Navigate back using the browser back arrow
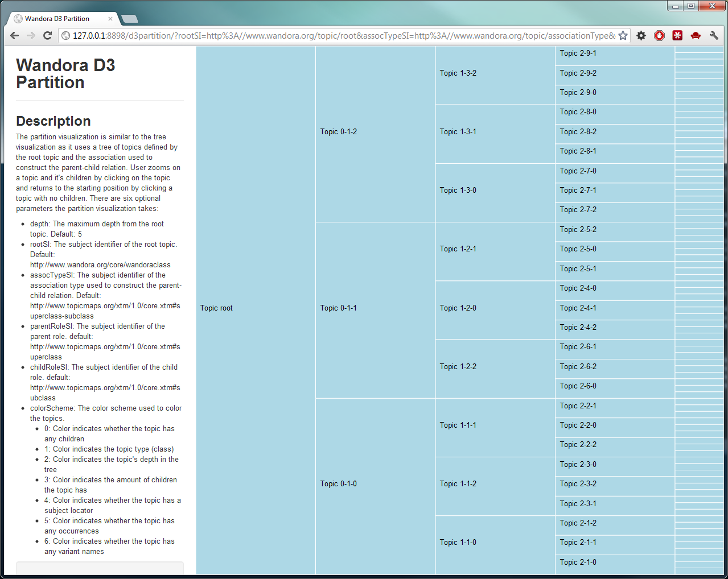 click(14, 35)
